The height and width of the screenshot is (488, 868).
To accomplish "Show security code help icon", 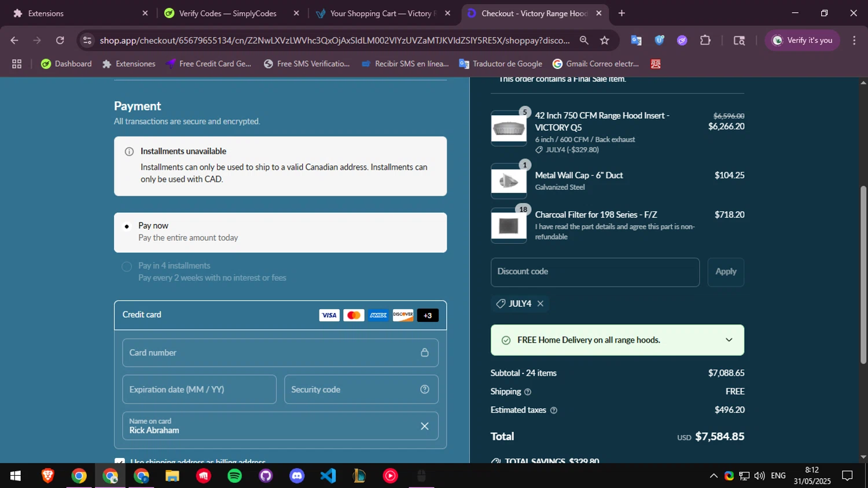I will point(425,390).
